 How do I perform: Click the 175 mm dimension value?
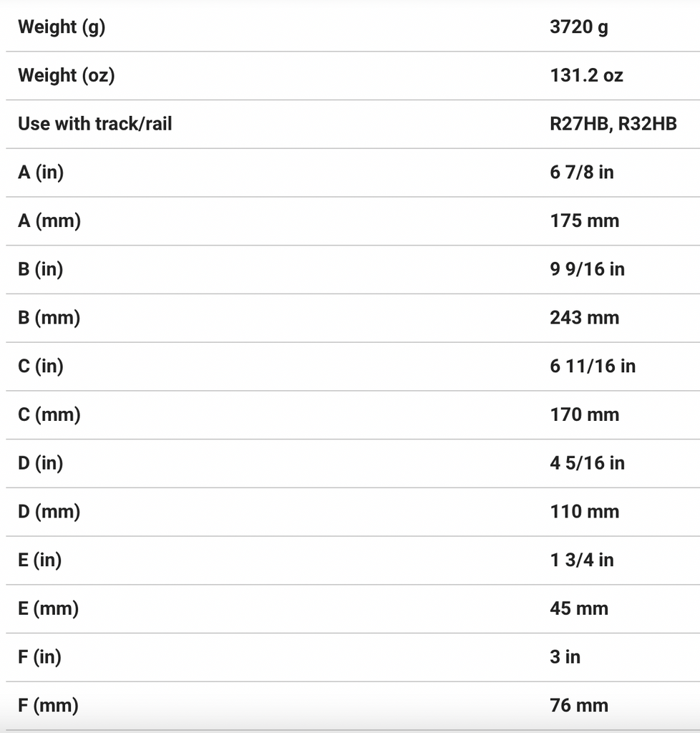click(x=584, y=220)
